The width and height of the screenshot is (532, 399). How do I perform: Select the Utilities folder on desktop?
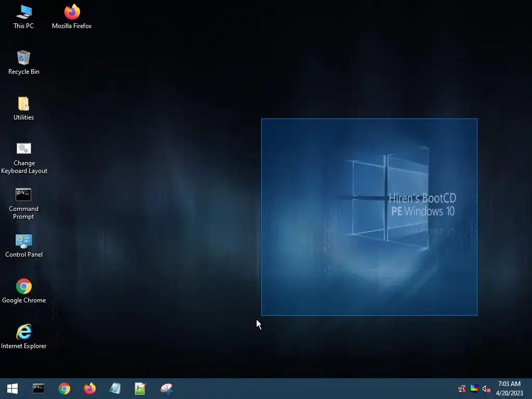[24, 109]
